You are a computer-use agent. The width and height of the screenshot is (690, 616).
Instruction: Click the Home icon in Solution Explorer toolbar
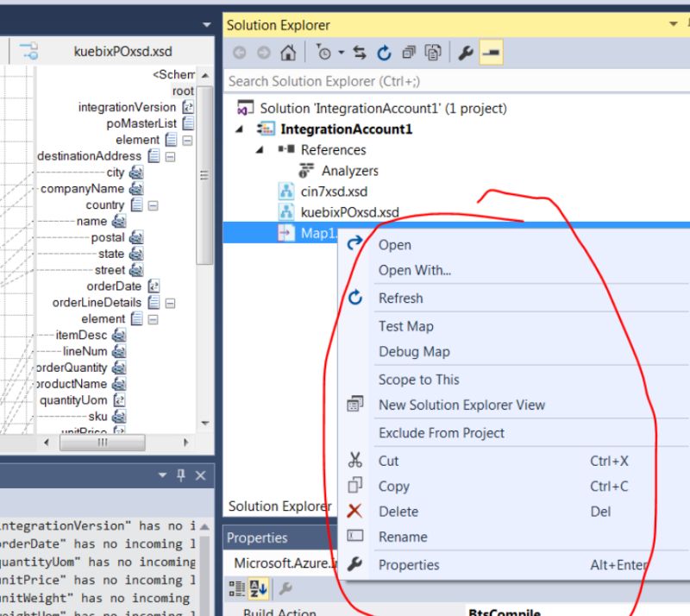click(x=288, y=53)
